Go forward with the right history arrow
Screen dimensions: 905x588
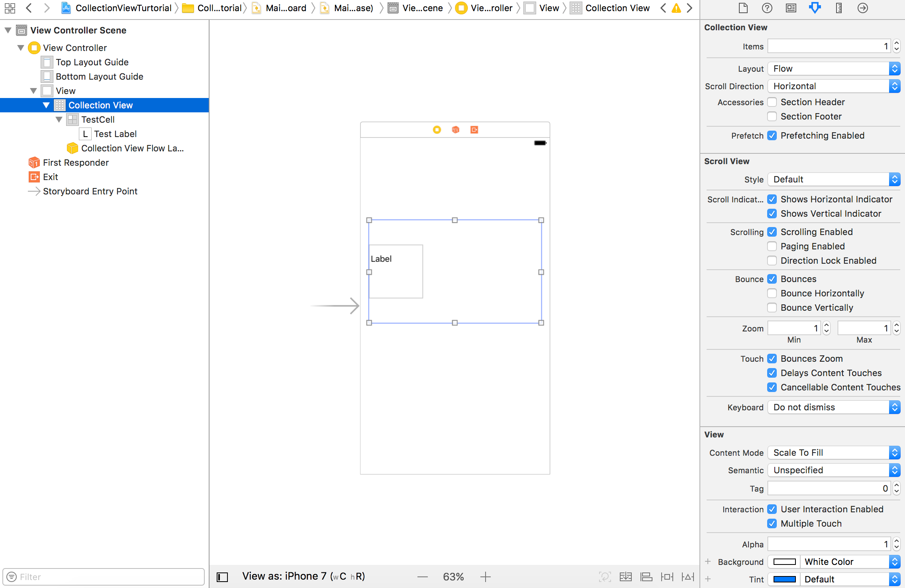point(47,8)
